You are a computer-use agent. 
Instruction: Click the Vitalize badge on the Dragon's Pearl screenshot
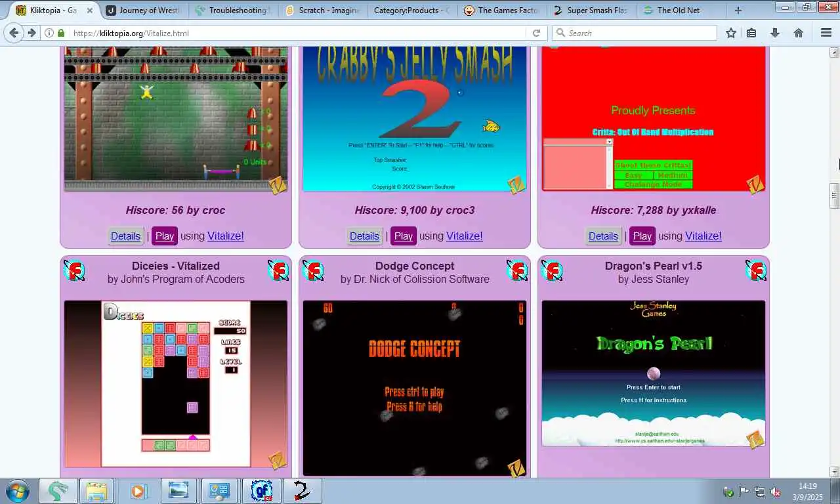click(x=756, y=440)
